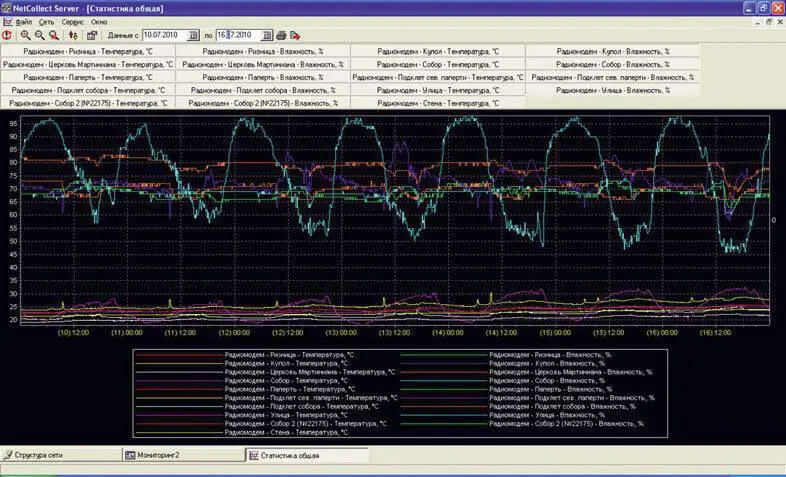
Task: Click the (16) 12:00 time axis label
Action: point(715,333)
